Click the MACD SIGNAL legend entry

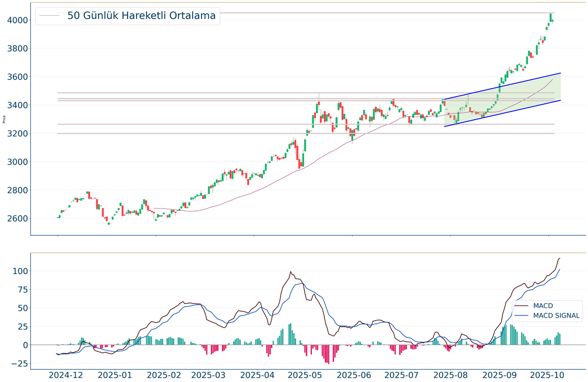point(556,316)
